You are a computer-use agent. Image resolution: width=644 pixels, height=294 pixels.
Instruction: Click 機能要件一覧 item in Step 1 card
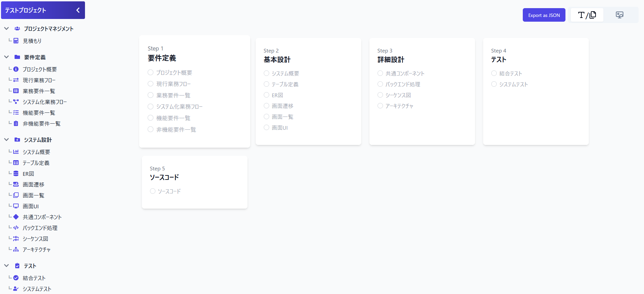[x=173, y=118]
